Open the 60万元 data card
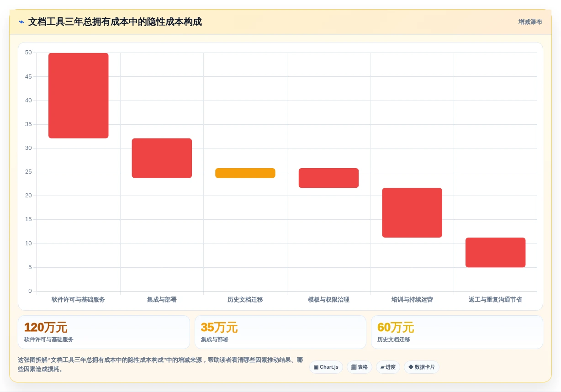 pos(457,332)
